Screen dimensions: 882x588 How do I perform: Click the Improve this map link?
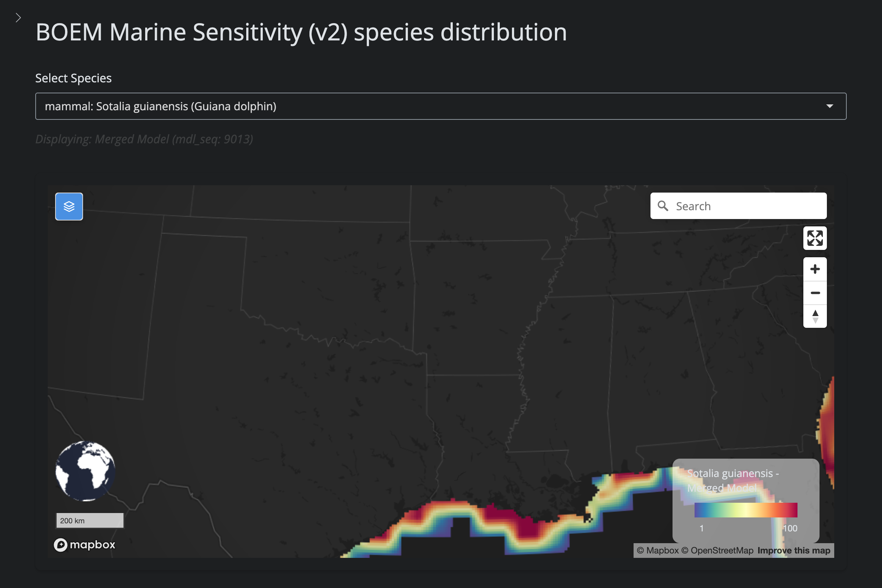tap(793, 551)
